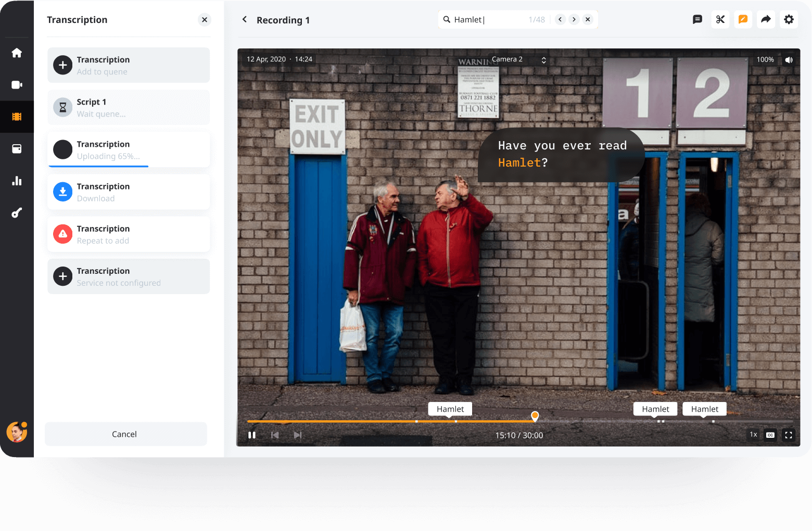Go to next search result

(x=574, y=20)
